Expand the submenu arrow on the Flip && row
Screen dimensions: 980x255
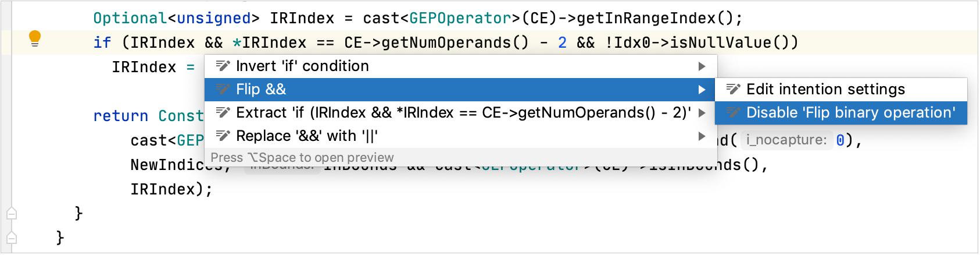coord(702,90)
